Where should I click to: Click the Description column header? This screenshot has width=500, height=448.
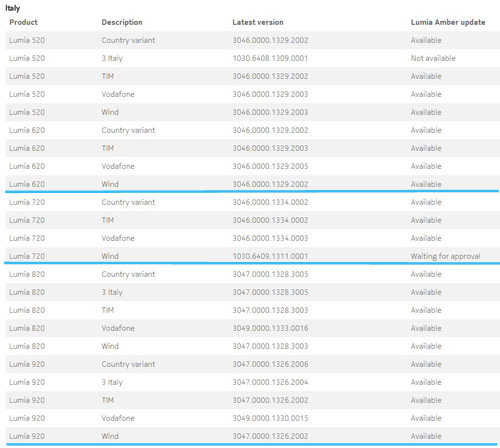[122, 22]
